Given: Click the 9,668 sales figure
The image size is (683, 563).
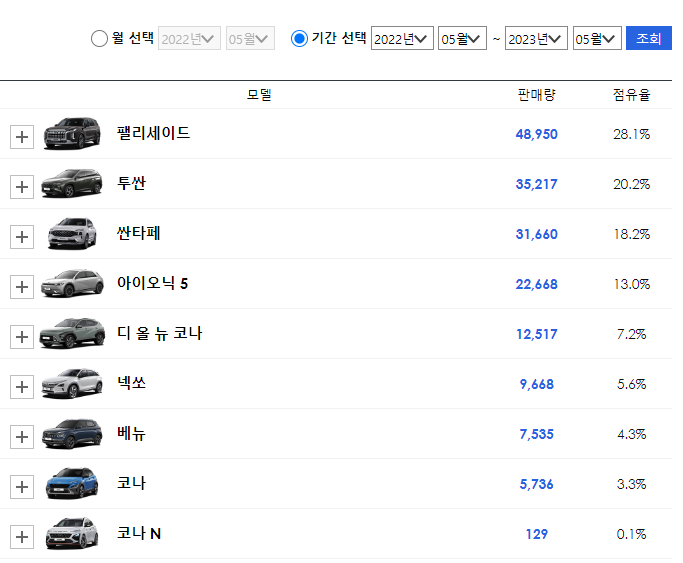Looking at the screenshot, I should click(x=537, y=384).
